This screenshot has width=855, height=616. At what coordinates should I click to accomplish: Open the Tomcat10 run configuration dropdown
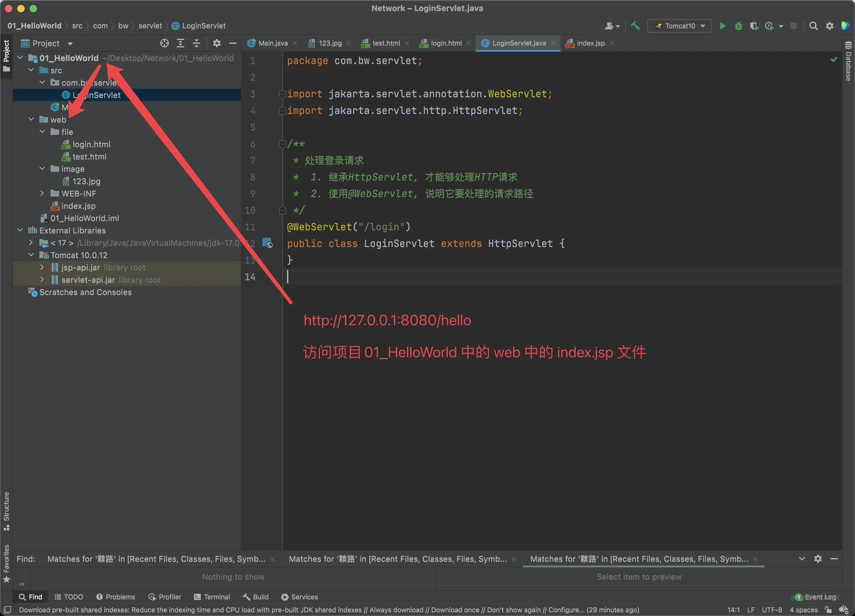tap(679, 26)
